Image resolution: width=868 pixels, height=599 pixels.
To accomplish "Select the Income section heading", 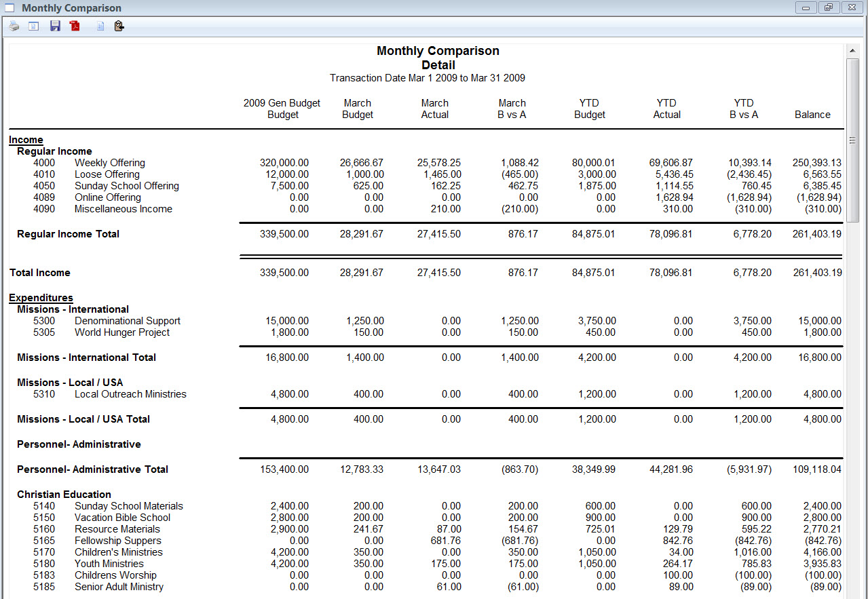I will click(x=26, y=140).
